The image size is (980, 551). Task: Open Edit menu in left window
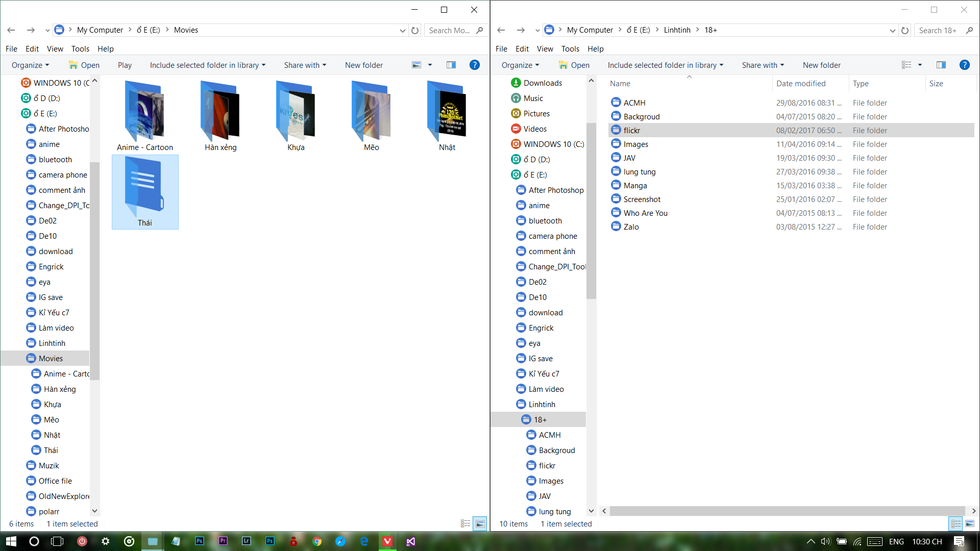click(32, 48)
